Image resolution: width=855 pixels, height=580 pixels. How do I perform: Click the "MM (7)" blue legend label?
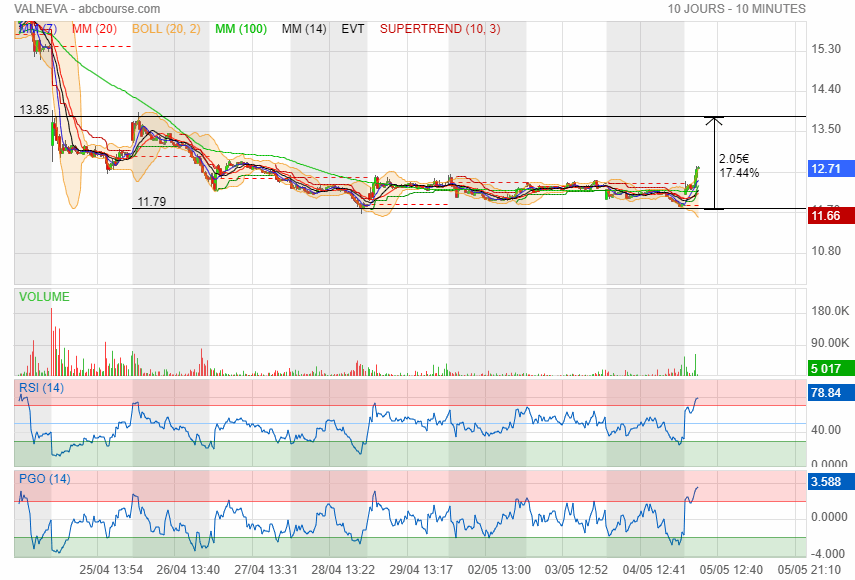pyautogui.click(x=37, y=29)
